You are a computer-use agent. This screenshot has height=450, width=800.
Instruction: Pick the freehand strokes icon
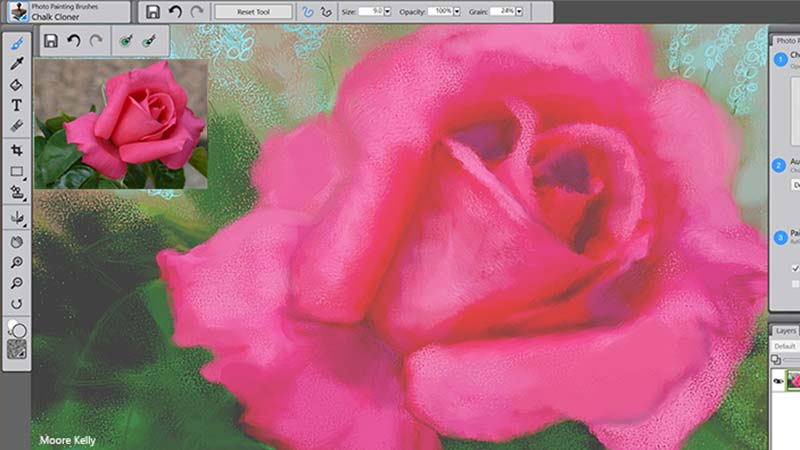307,12
